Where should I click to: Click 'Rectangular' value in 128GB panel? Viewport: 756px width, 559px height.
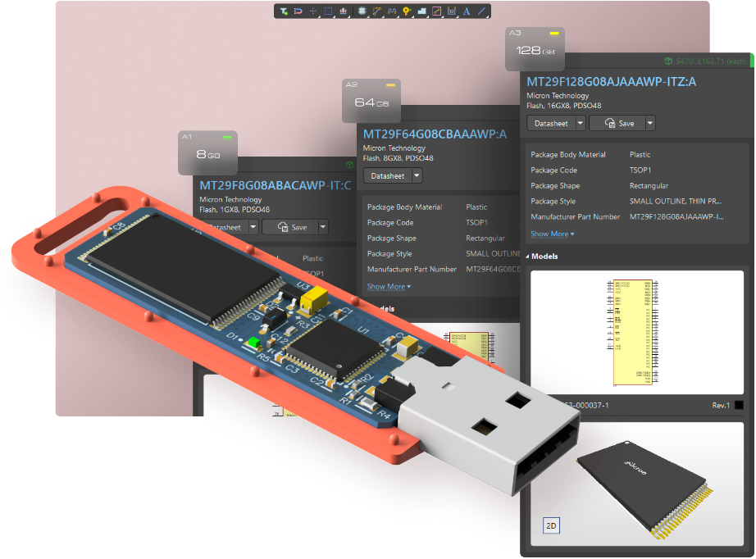point(649,185)
